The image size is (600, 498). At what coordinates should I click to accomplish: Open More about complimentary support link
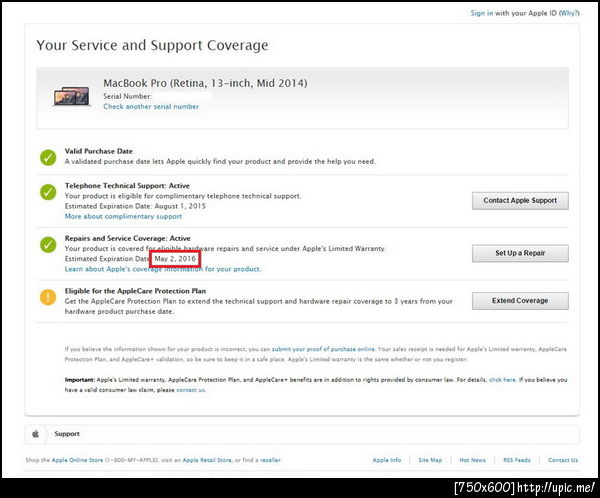(123, 216)
